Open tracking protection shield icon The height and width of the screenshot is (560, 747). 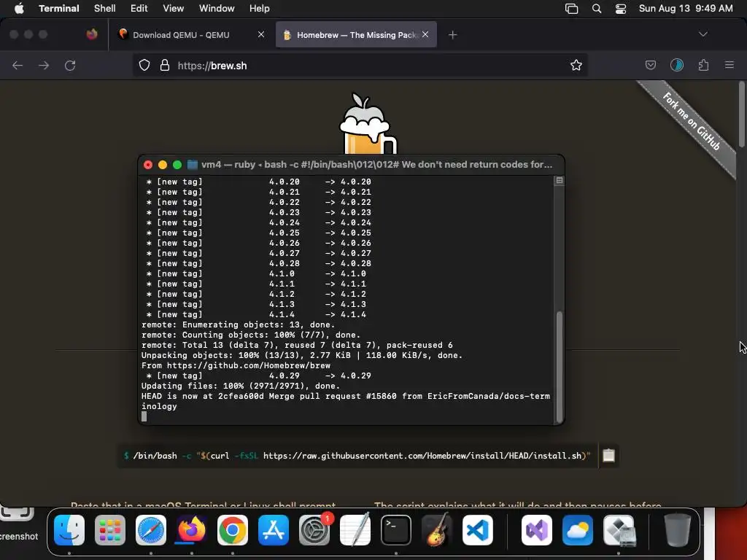tap(144, 65)
